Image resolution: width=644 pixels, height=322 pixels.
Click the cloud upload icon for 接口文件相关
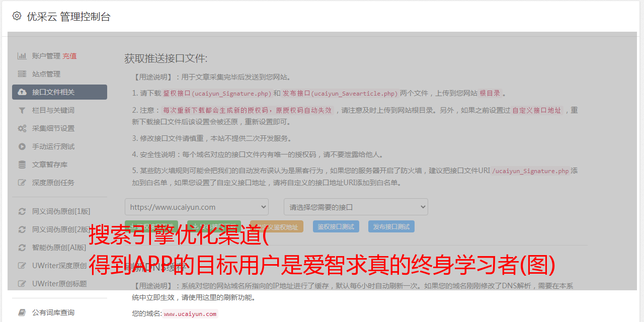point(22,92)
